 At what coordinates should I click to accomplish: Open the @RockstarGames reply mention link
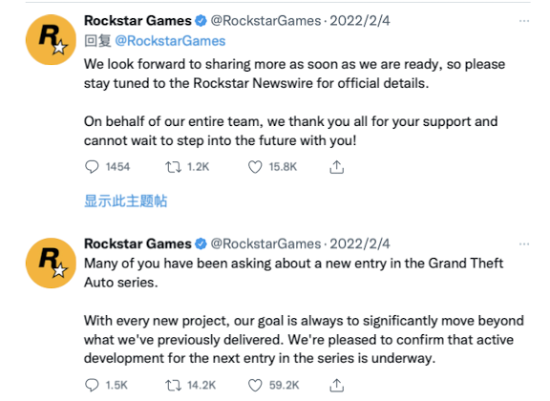pos(170,41)
